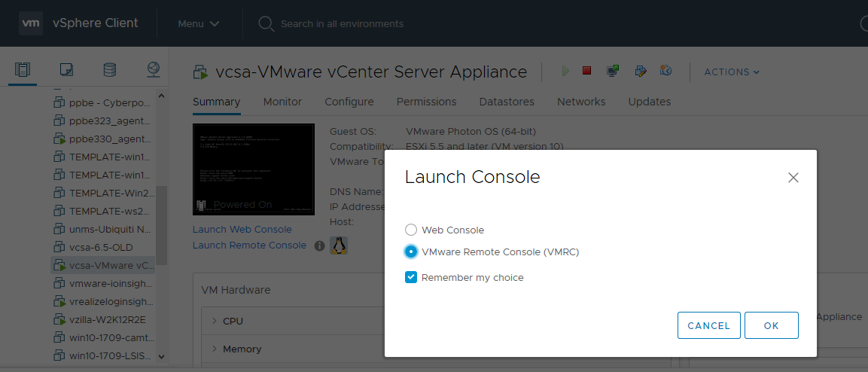Select the vcsa-VMware vC... tree item
868x372 pixels.
pyautogui.click(x=103, y=265)
